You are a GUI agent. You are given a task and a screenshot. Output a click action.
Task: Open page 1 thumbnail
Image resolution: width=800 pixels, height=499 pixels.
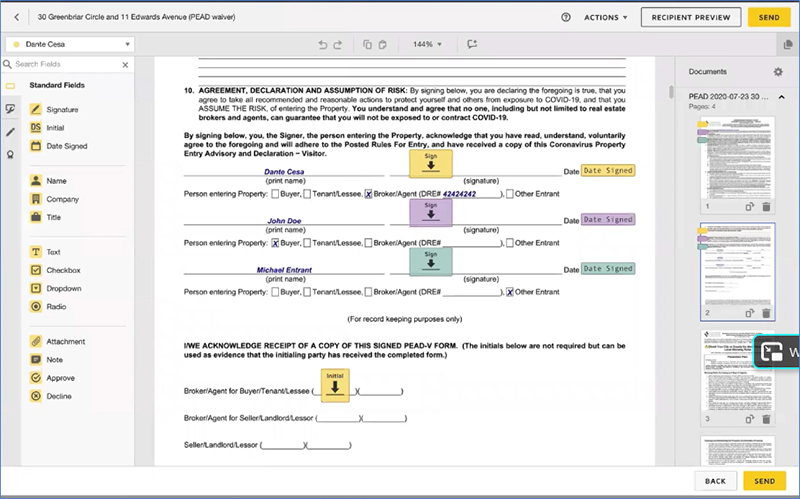coord(738,158)
